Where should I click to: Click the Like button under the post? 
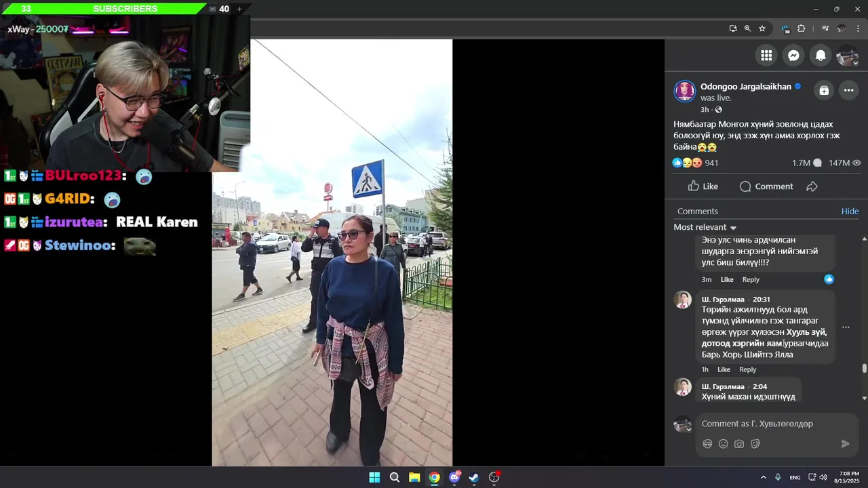pos(703,186)
